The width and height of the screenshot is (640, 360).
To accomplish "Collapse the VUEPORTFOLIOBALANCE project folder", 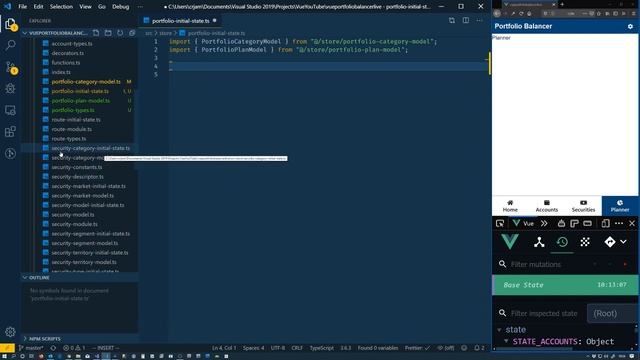I will tap(58, 33).
